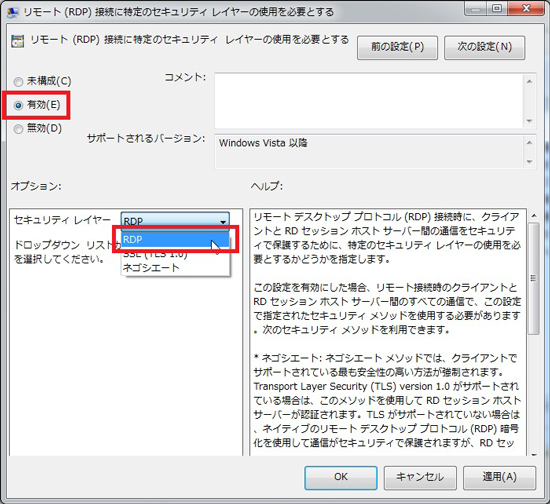Click the キャンセル button
550x504 pixels.
point(420,477)
